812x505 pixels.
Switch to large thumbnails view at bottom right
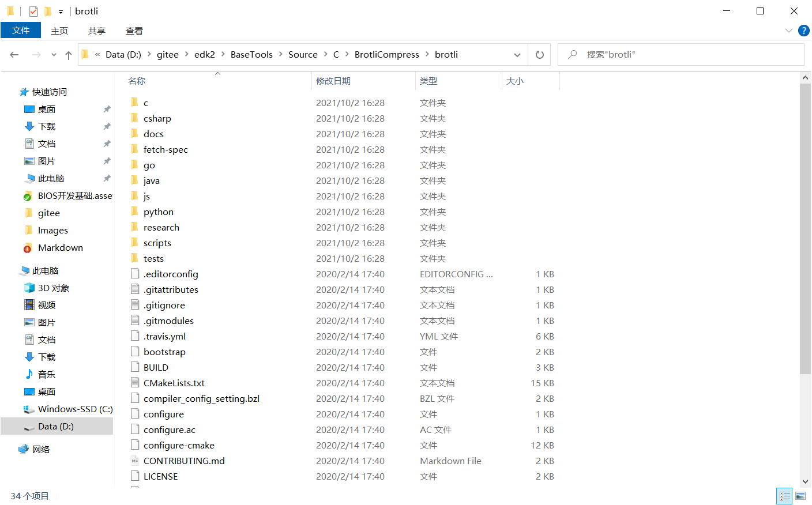[x=800, y=496]
